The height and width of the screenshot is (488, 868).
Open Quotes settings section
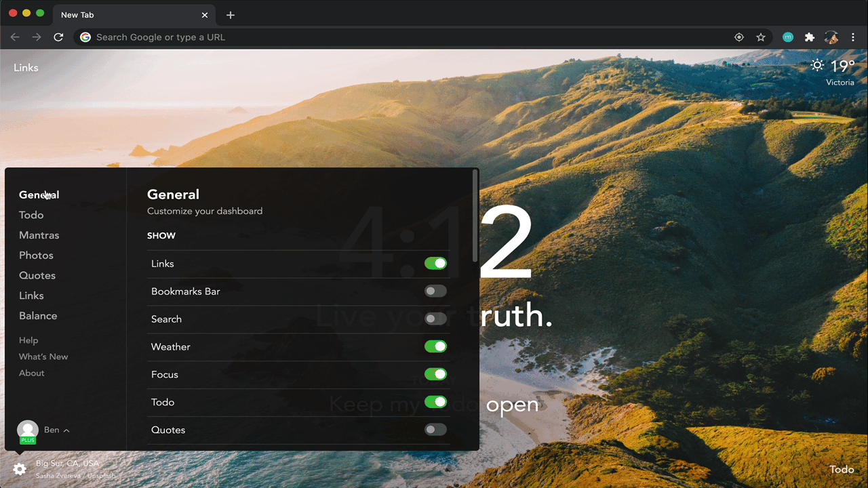click(37, 276)
